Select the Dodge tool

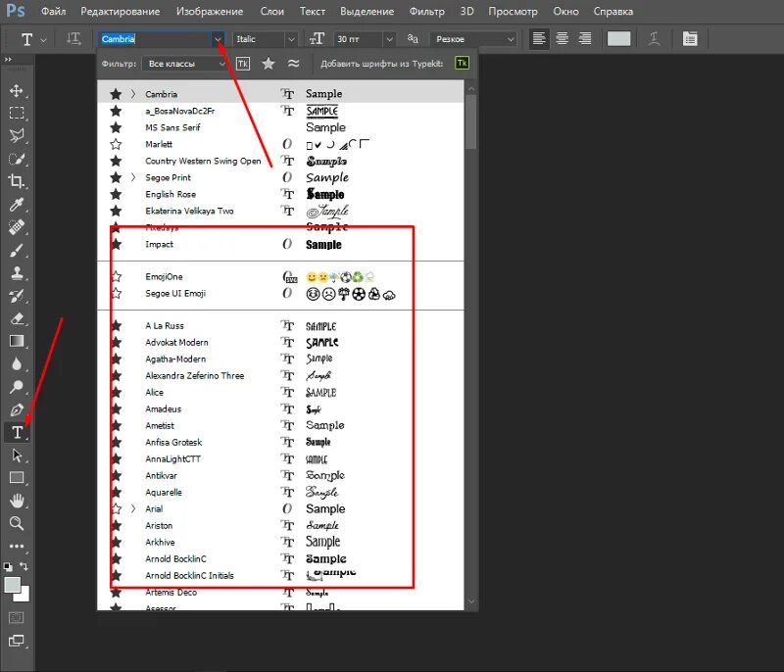[17, 387]
